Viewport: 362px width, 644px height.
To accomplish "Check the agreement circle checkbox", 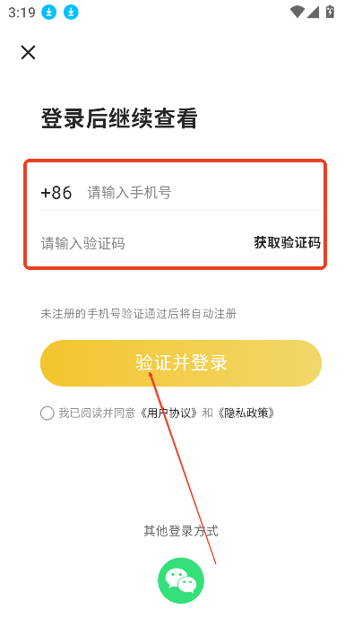I will click(x=47, y=413).
